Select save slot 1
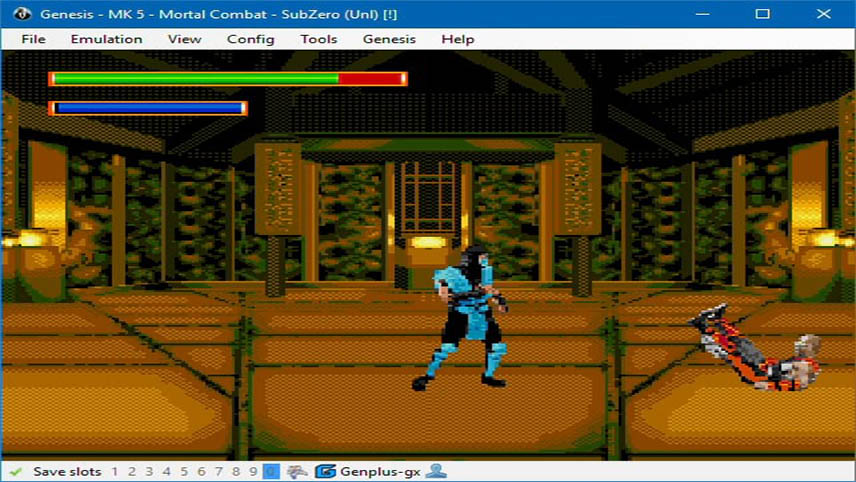Viewport: 856px width, 482px height. click(x=115, y=472)
